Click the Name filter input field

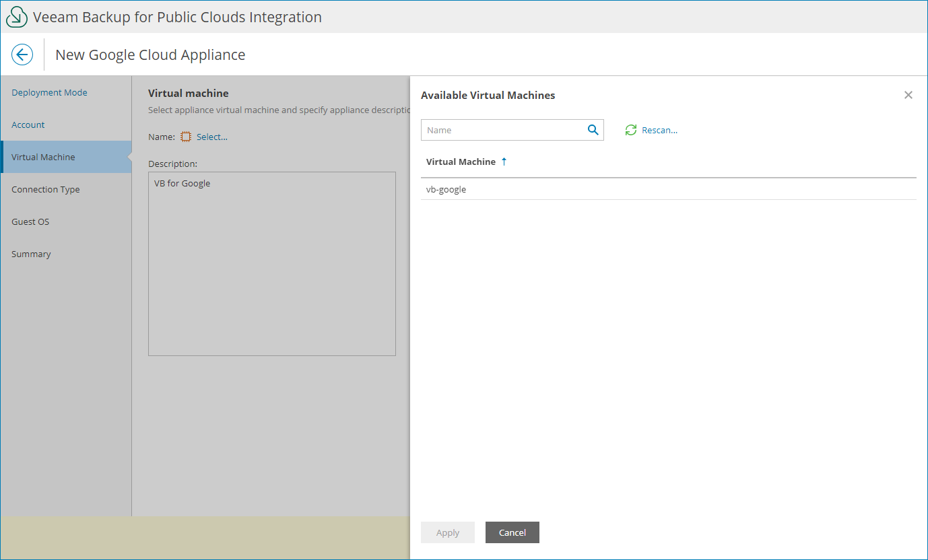point(505,129)
